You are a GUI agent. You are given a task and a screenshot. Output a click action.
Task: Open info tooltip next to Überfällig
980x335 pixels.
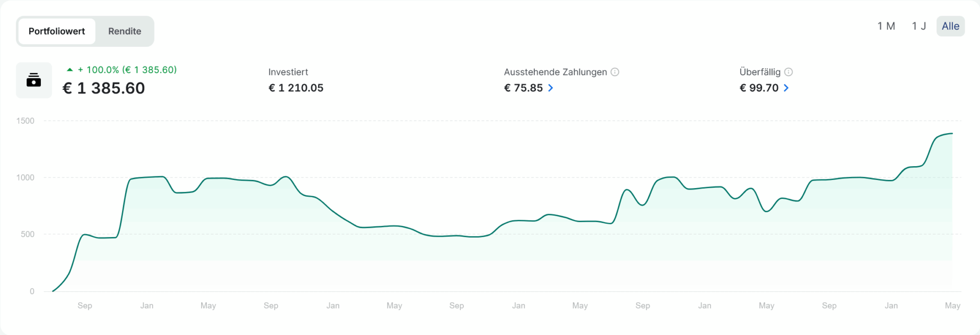tap(789, 72)
